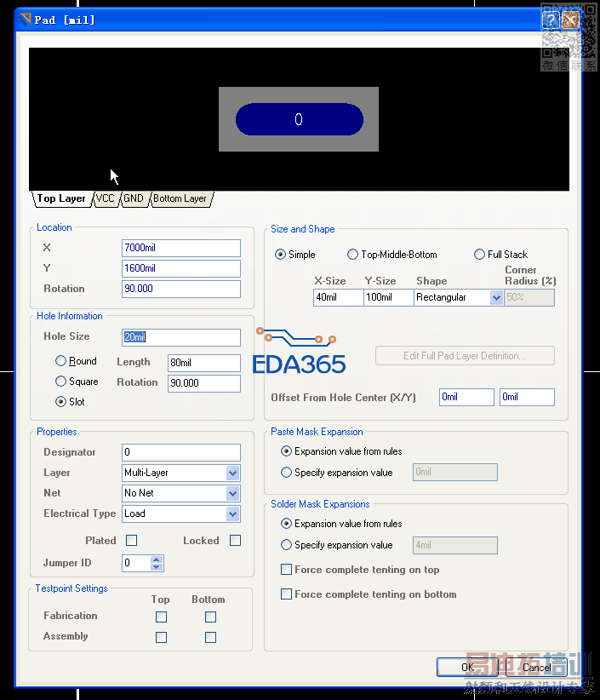Image resolution: width=600 pixels, height=700 pixels.
Task: Enable Force complete tenting on bottom
Action: point(287,594)
